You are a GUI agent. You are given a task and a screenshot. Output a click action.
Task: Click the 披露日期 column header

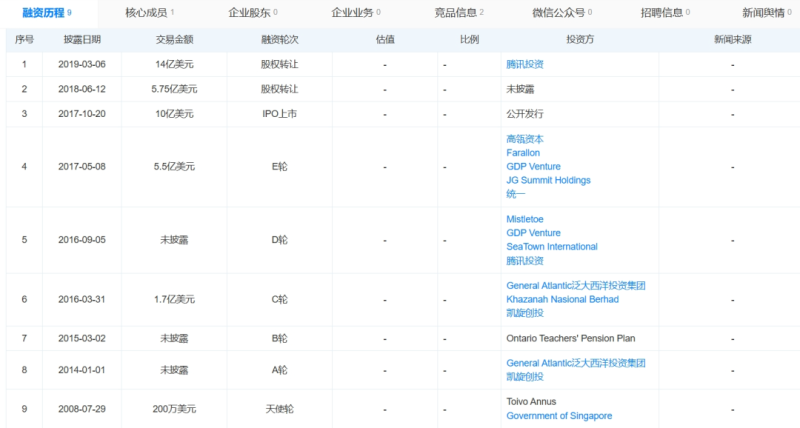[81, 39]
